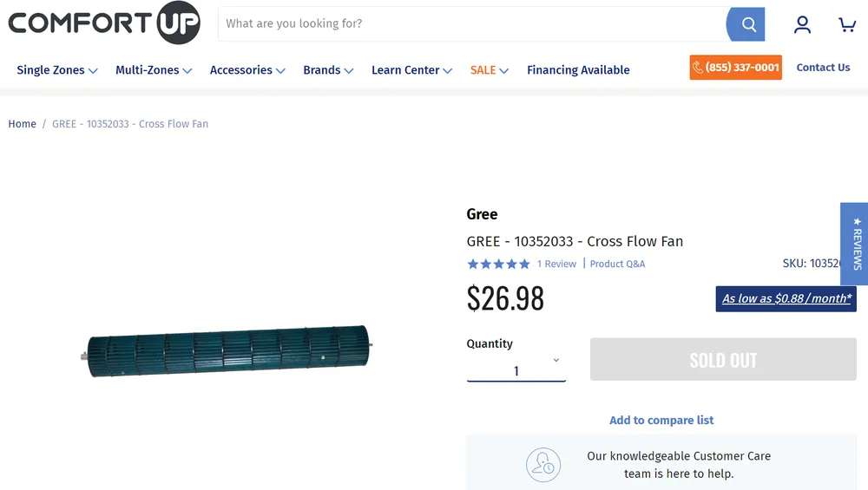Open the Reviews side tab
Image resolution: width=868 pixels, height=490 pixels.
click(x=856, y=244)
